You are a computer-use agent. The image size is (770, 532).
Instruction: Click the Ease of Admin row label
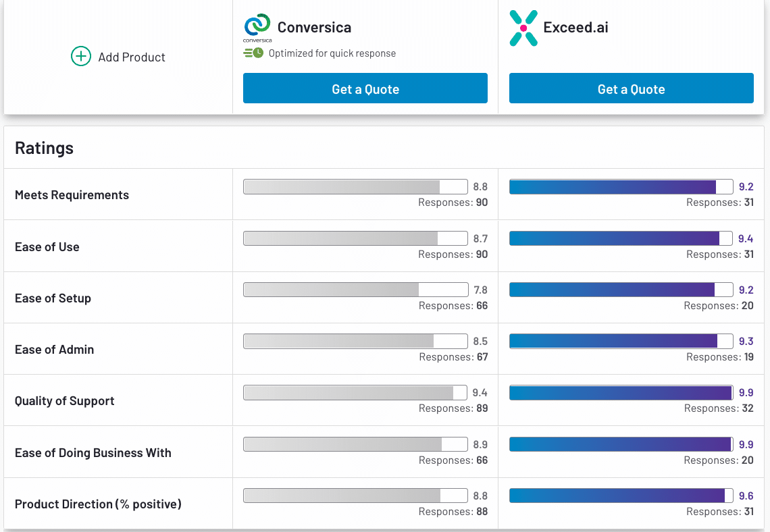[x=55, y=350]
